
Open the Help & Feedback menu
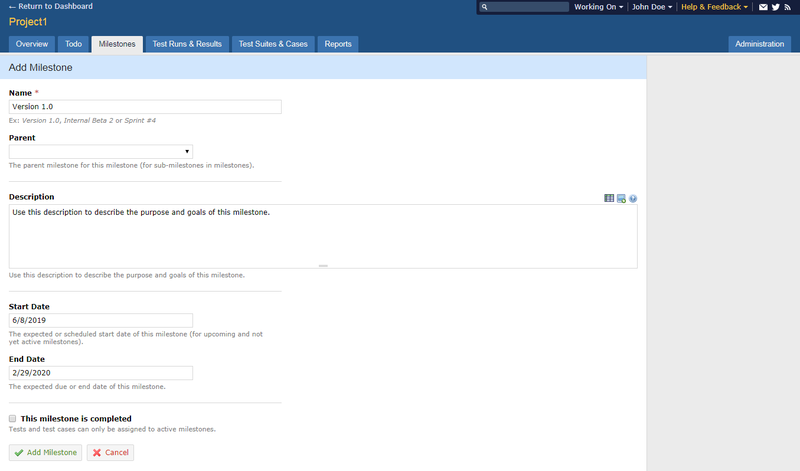click(x=714, y=7)
